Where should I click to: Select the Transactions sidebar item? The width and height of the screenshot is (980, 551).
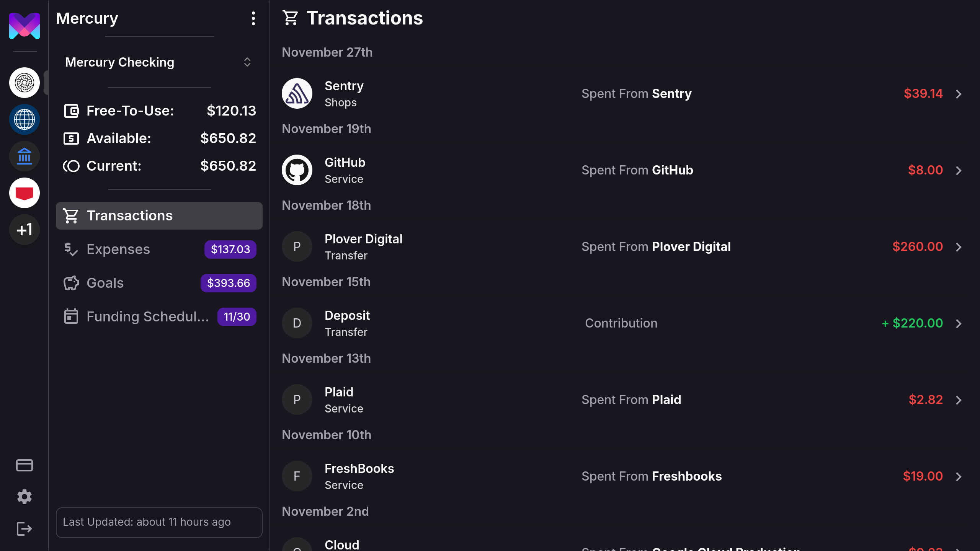tap(159, 216)
